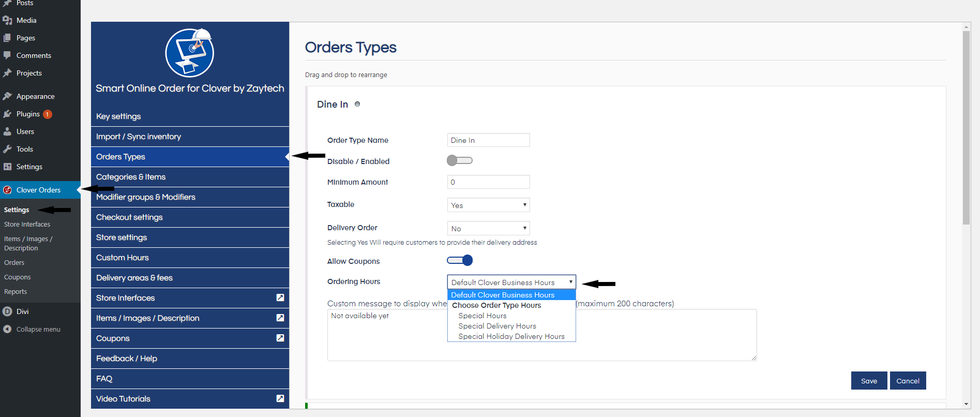Viewport: 980px width, 417px height.
Task: Click the Users person icon
Action: [7, 131]
